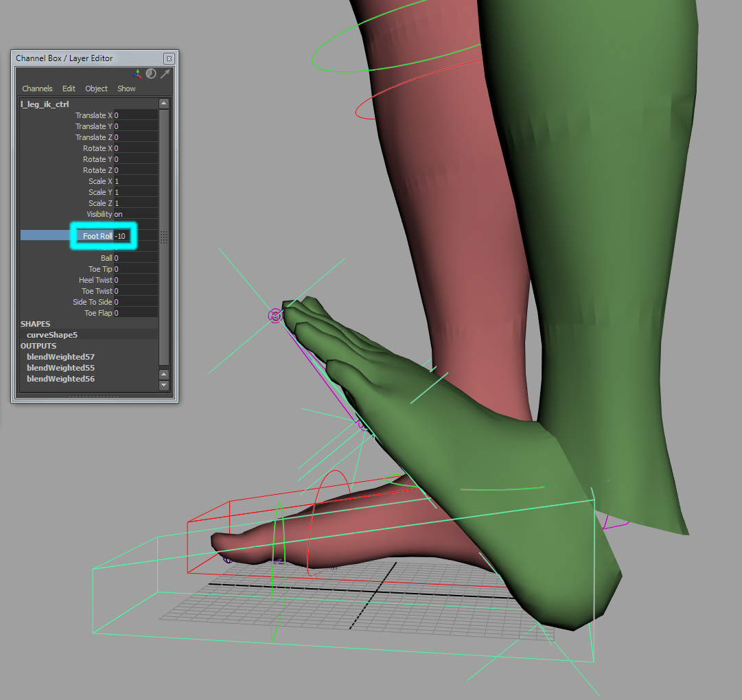The height and width of the screenshot is (700, 742).
Task: Open the Channels menu
Action: tap(37, 89)
